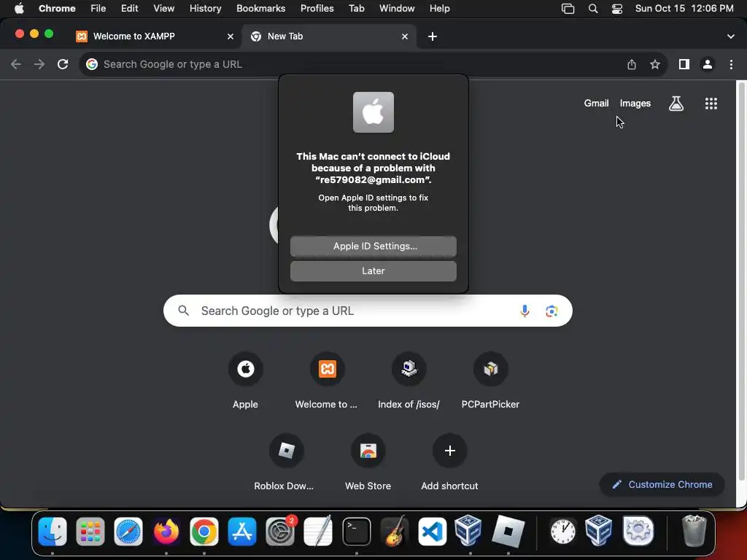Open the Apple menu
This screenshot has width=747, height=560.
(x=19, y=9)
